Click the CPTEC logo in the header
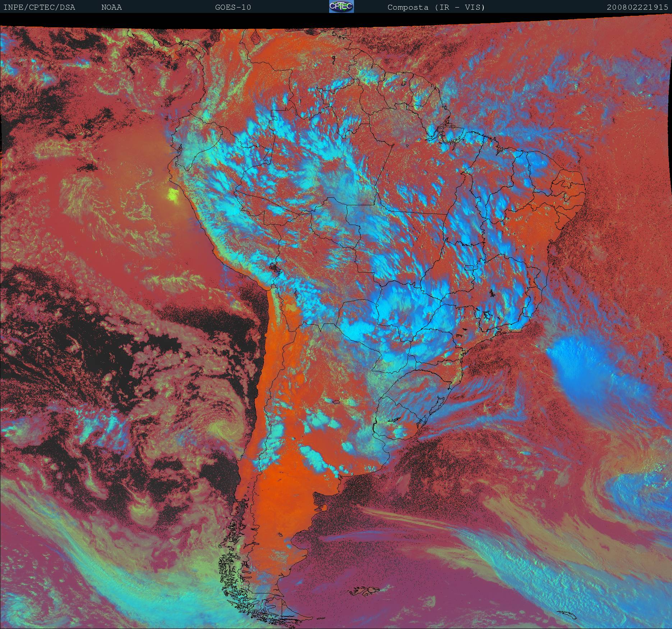 [341, 7]
